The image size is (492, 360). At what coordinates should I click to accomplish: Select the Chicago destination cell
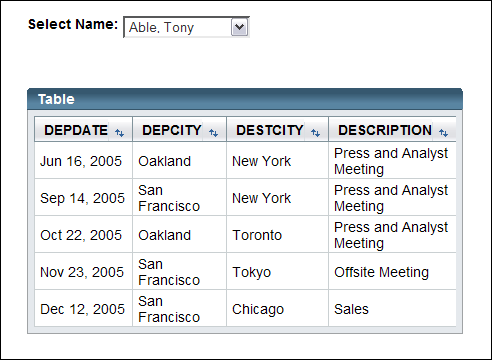click(278, 309)
